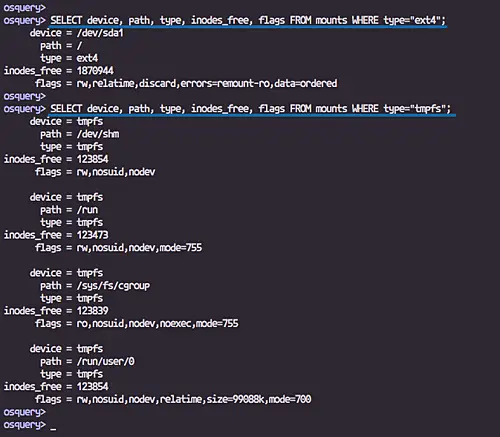The height and width of the screenshot is (437, 500).
Task: Click the inodes_free value 123839
Action: (92, 311)
